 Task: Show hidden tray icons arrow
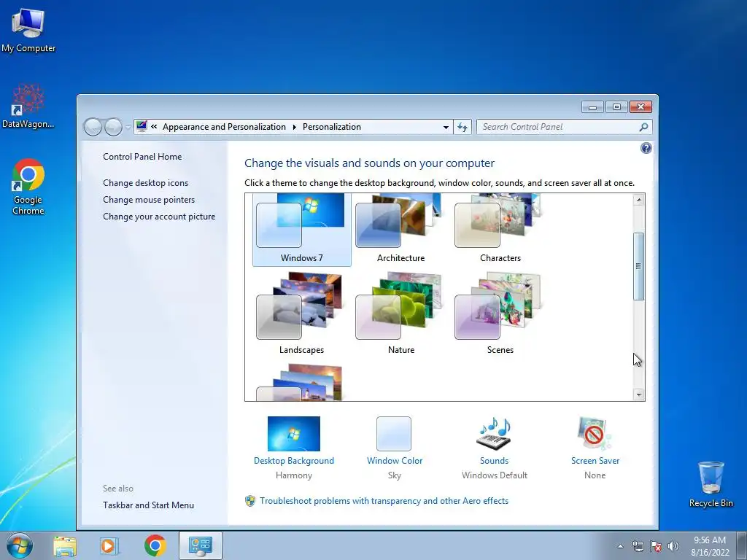pyautogui.click(x=620, y=546)
